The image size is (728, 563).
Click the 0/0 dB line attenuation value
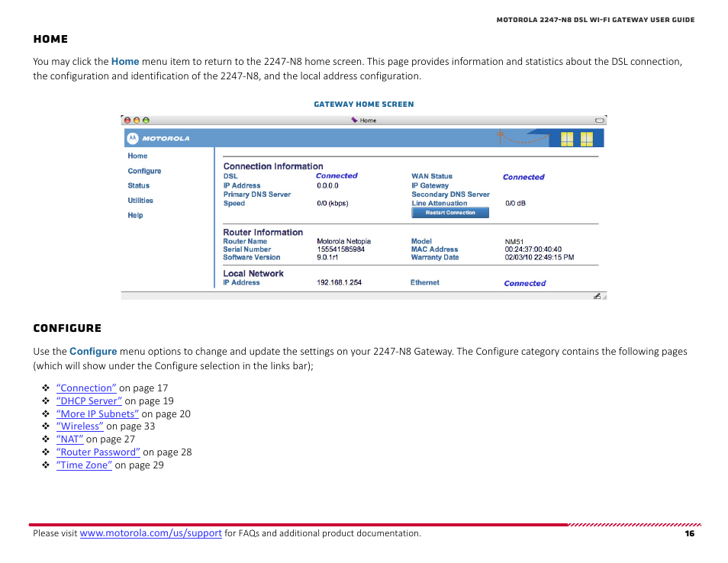pyautogui.click(x=515, y=203)
